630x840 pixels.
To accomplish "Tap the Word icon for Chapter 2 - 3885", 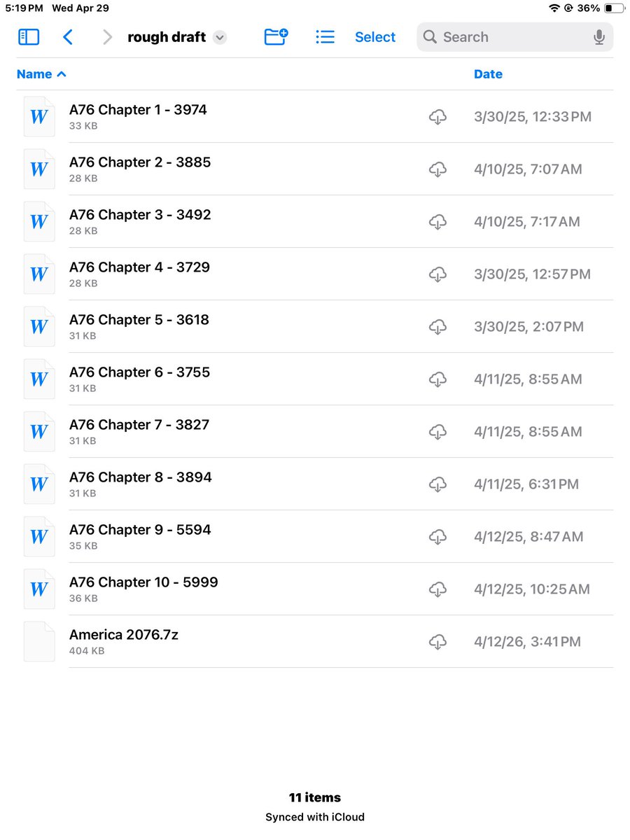I will (38, 169).
